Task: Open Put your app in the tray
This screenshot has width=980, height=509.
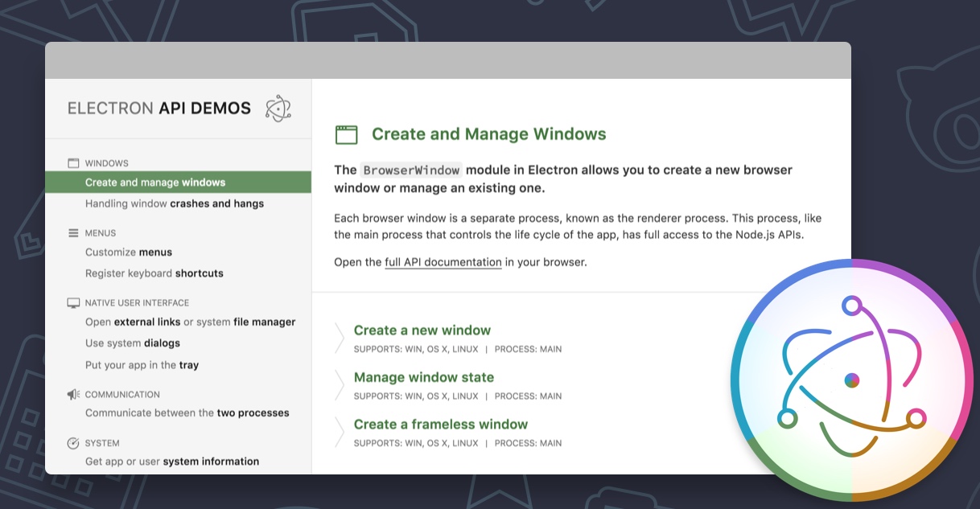Action: coord(142,365)
